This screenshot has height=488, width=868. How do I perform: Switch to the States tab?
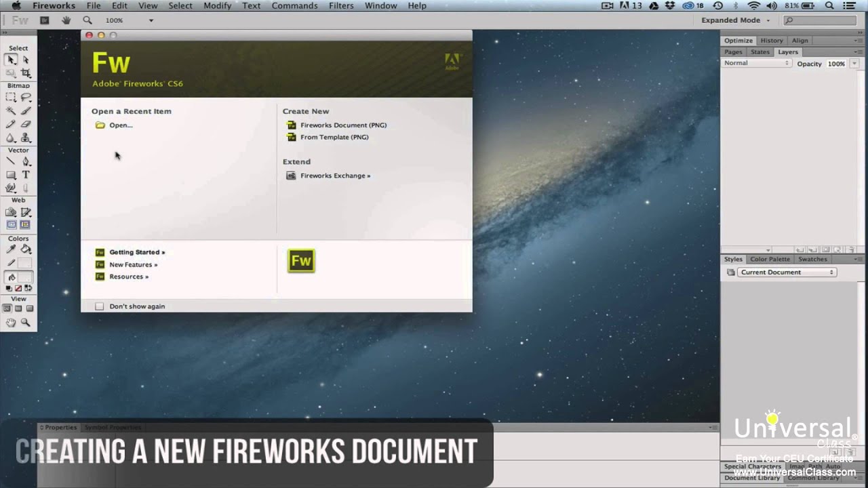(760, 52)
